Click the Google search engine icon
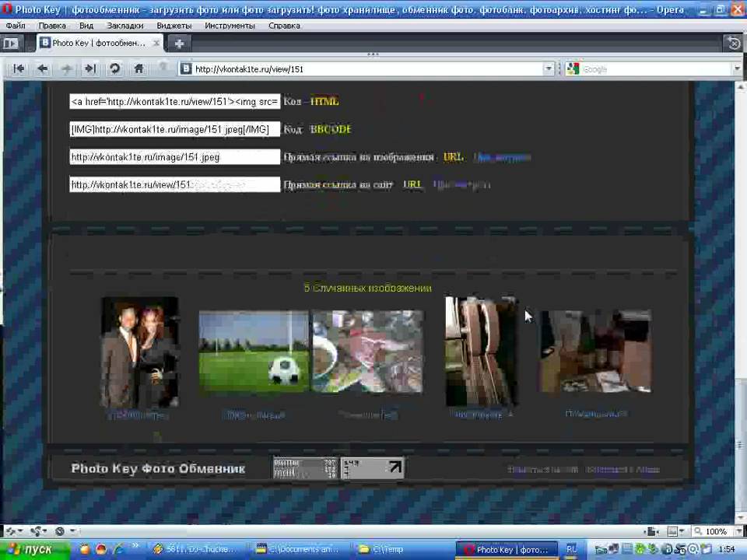This screenshot has height=560, width=747. pos(573,69)
